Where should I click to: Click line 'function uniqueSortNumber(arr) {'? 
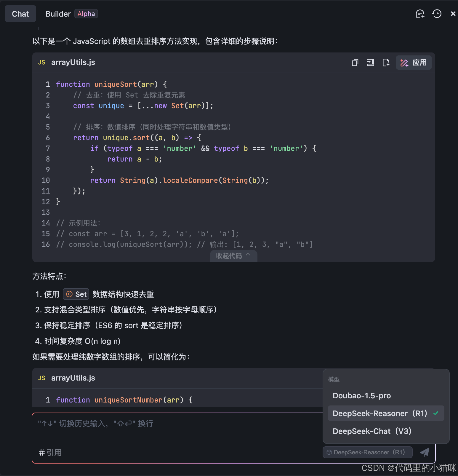coord(124,400)
